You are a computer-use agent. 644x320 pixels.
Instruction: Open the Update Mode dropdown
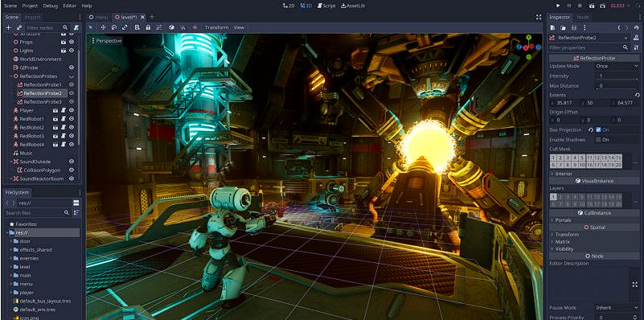(x=617, y=66)
